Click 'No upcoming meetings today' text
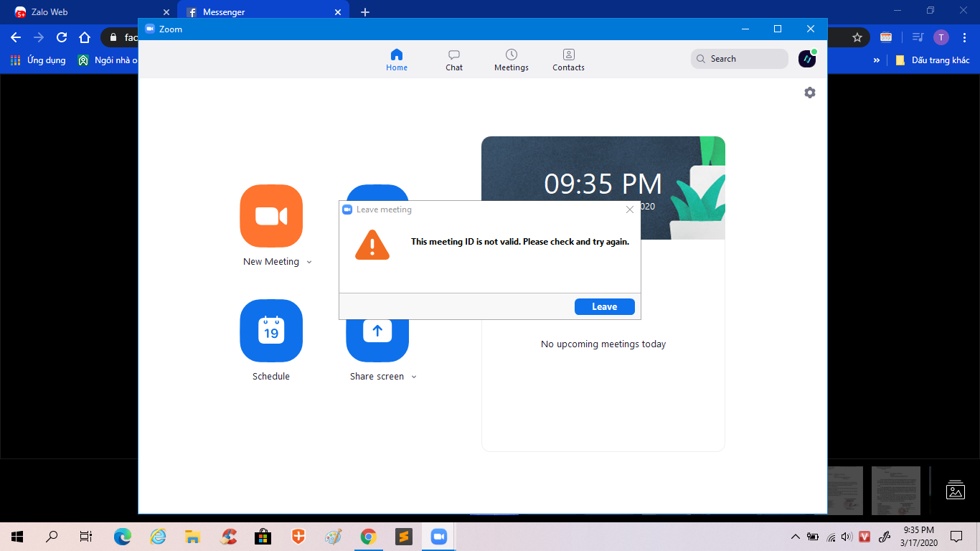The width and height of the screenshot is (980, 551). (x=603, y=344)
